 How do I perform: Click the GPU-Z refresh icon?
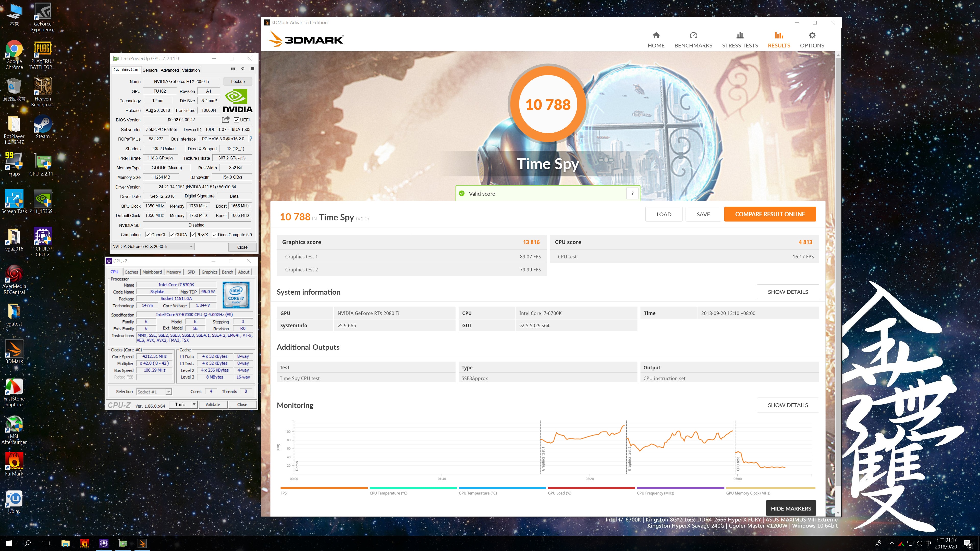click(243, 69)
